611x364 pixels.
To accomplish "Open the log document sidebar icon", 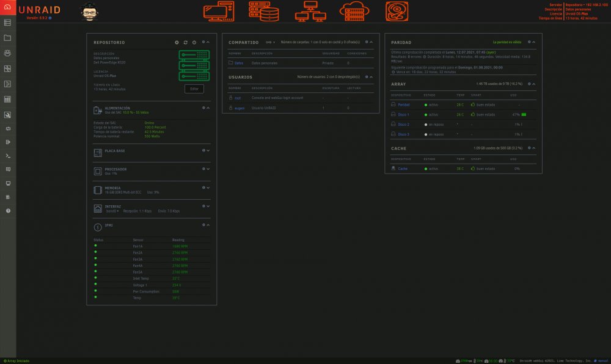I will pos(8,197).
